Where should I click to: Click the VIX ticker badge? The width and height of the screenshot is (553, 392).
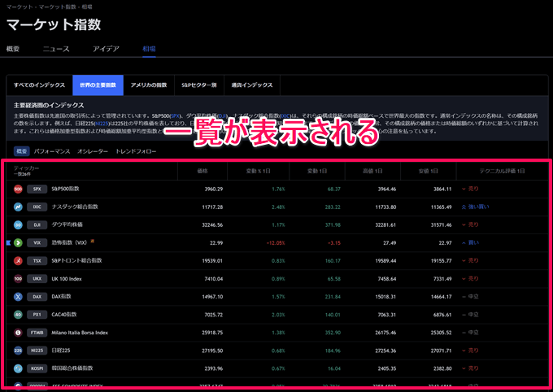pos(37,242)
